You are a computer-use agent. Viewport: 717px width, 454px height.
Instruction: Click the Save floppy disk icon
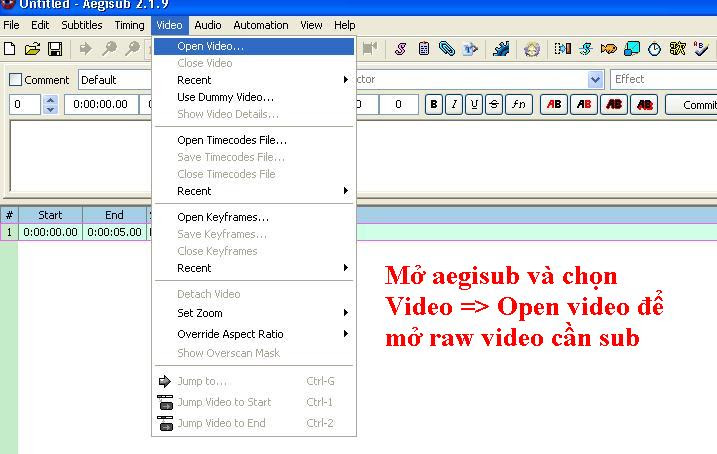55,48
